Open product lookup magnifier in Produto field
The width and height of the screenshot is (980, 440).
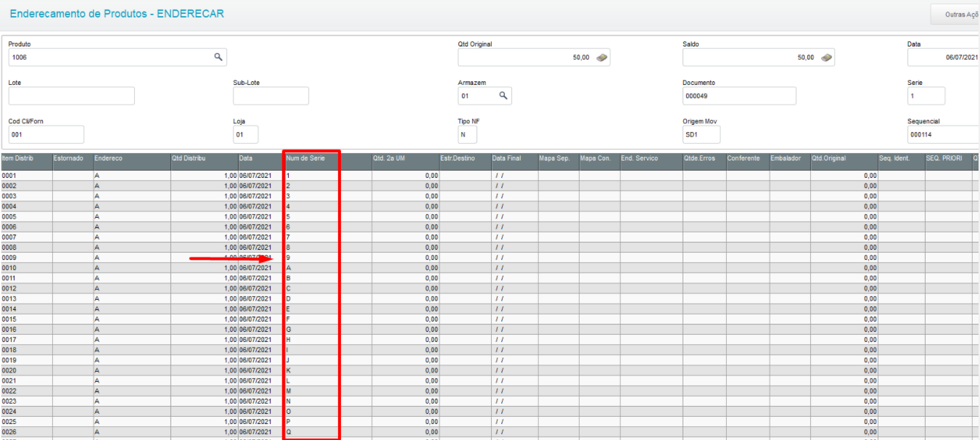[x=218, y=57]
